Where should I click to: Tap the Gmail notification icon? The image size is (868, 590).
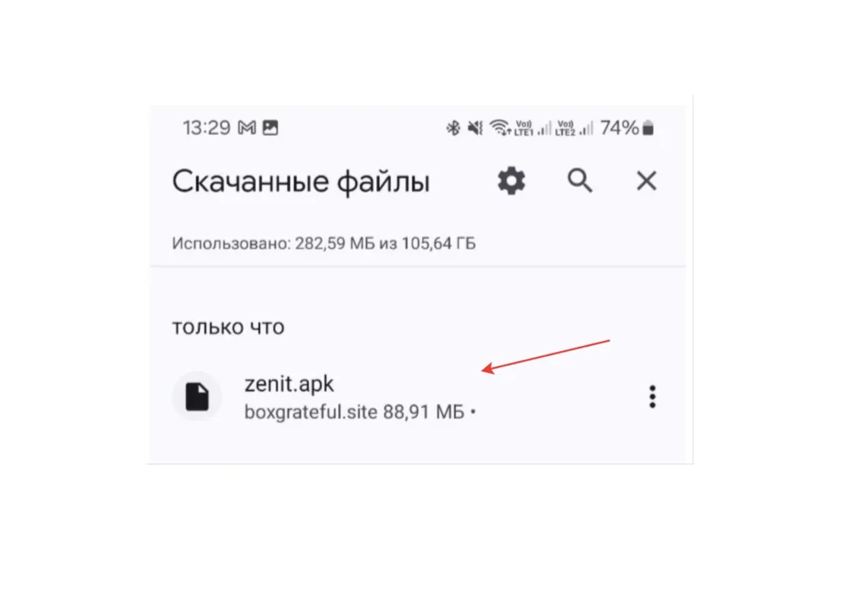pyautogui.click(x=247, y=128)
